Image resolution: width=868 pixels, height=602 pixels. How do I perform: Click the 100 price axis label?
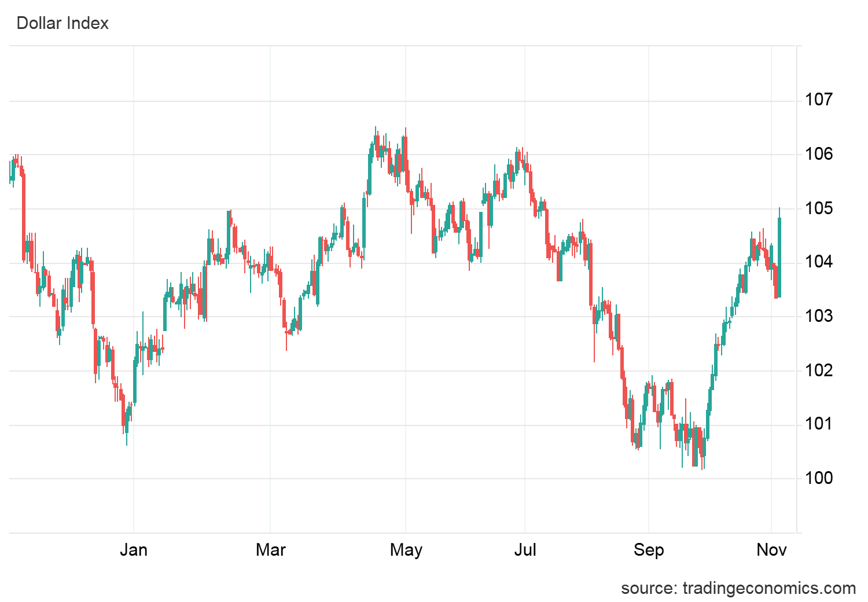tap(819, 478)
